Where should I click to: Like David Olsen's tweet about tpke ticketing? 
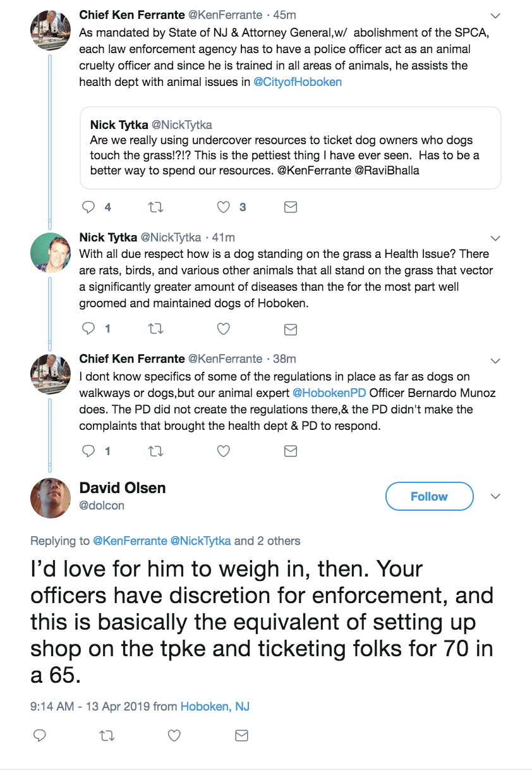click(174, 736)
